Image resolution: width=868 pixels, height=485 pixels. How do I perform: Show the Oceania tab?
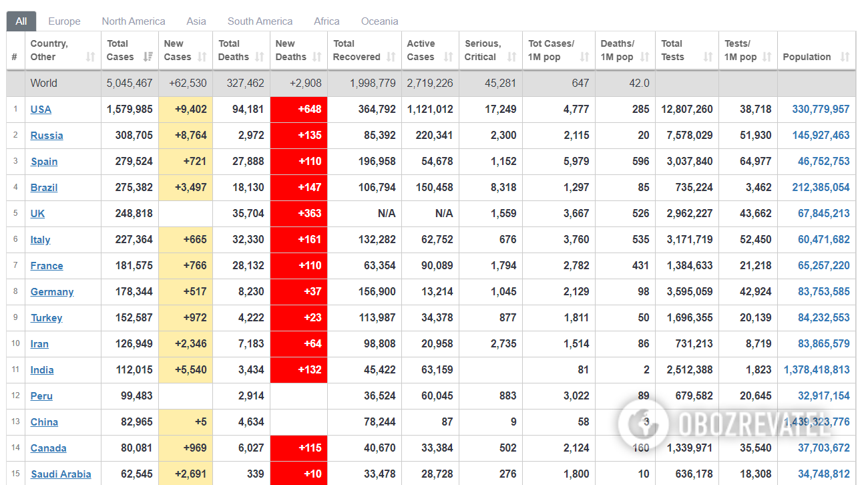point(379,21)
